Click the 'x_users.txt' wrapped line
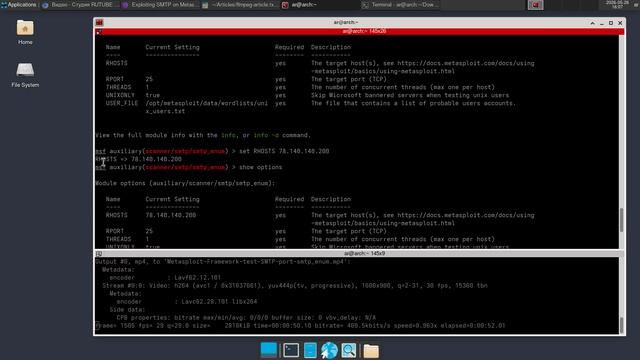The width and height of the screenshot is (640, 360). coord(165,111)
